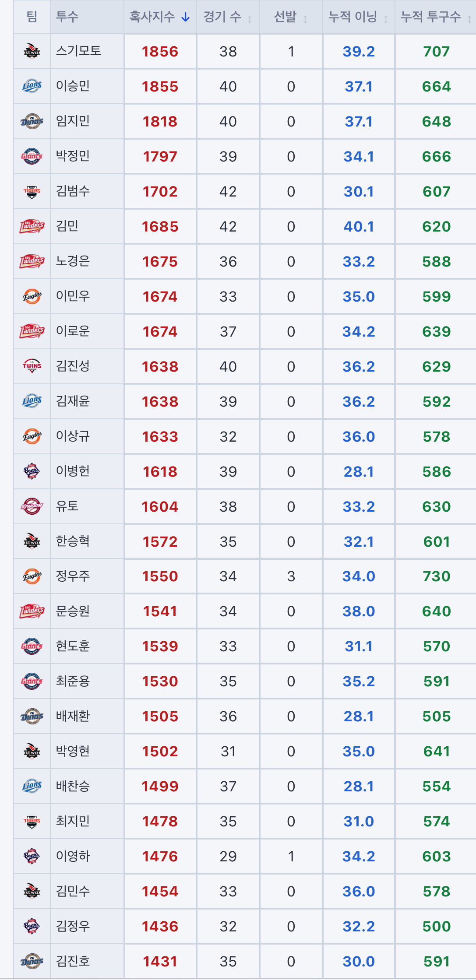Click Bears logo next to 이병헌

[32, 471]
